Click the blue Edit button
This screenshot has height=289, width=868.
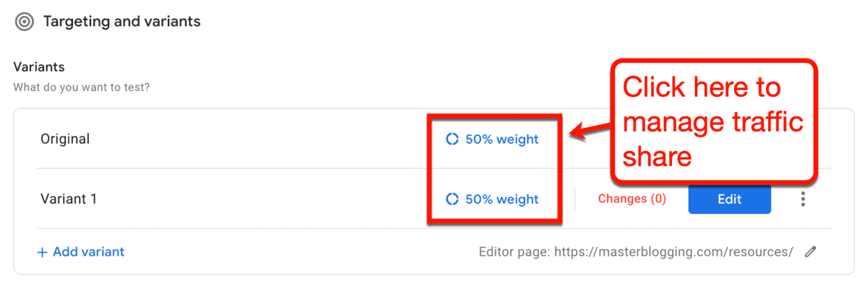pyautogui.click(x=729, y=199)
